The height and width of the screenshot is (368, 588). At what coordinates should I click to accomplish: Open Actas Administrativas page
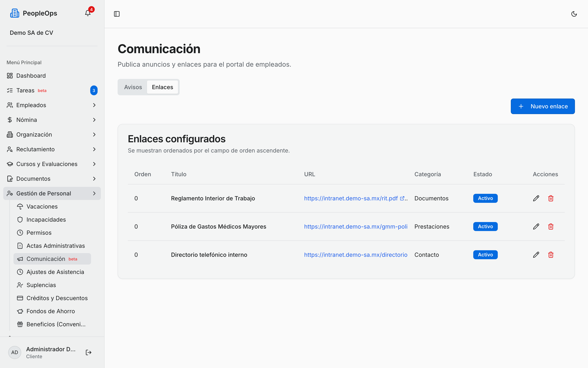coord(52,246)
